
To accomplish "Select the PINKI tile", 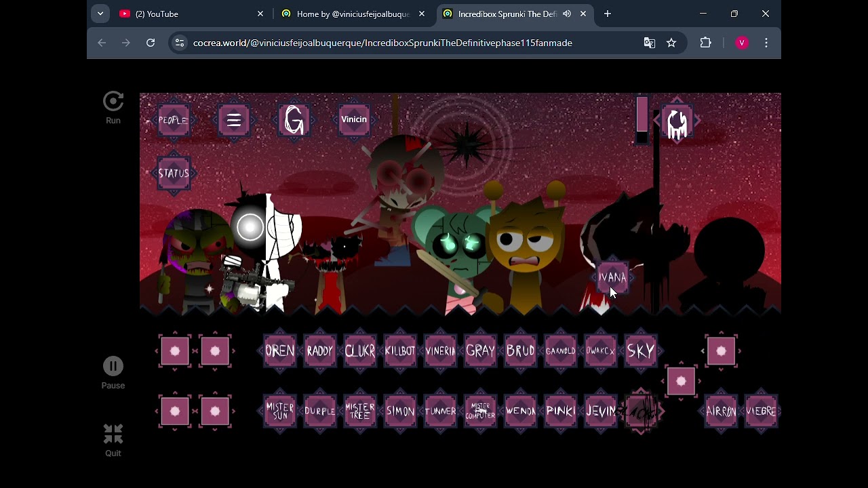I will 561,411.
